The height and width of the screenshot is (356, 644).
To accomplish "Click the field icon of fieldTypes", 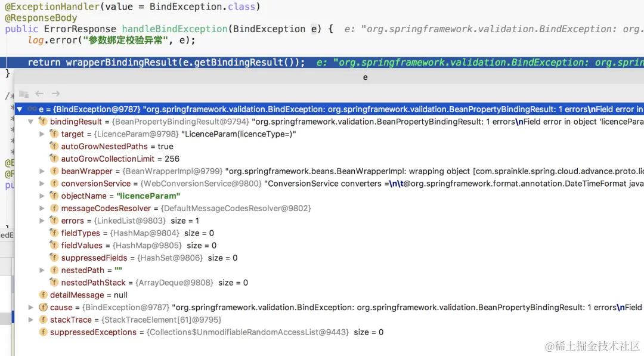I will 54,233.
